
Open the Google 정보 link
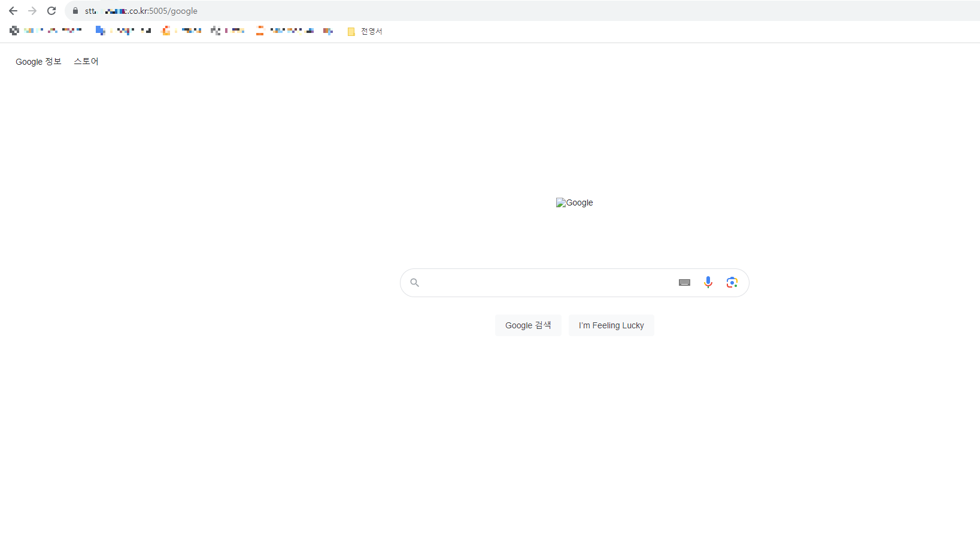click(38, 62)
